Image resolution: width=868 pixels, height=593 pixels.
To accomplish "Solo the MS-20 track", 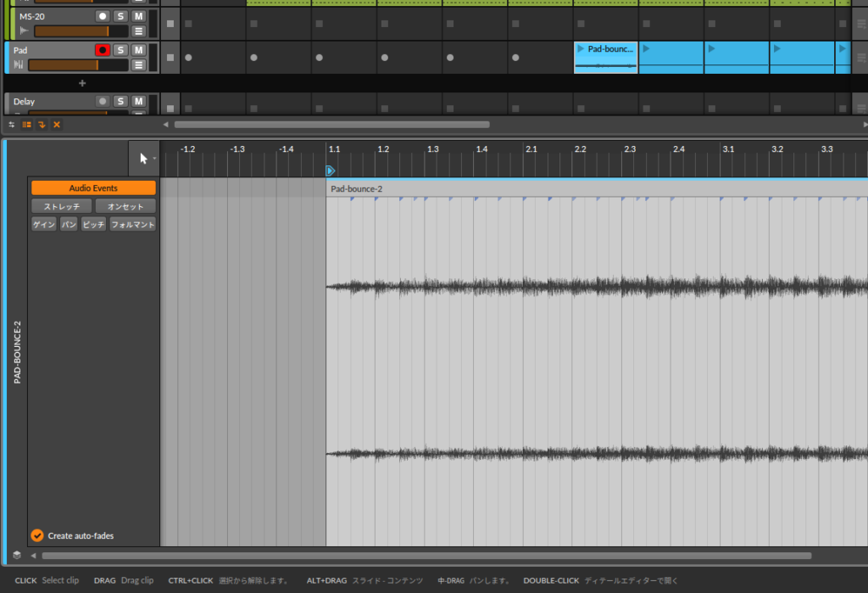I will coord(120,14).
